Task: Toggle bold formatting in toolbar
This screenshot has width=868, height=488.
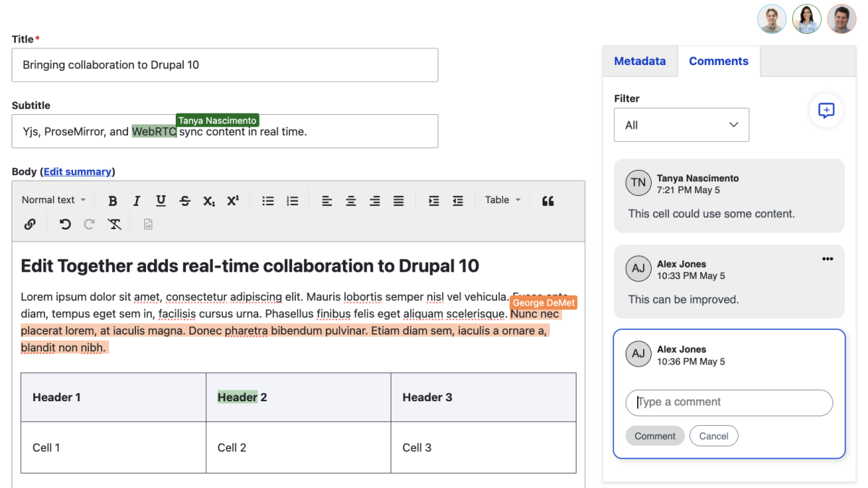Action: pyautogui.click(x=113, y=201)
